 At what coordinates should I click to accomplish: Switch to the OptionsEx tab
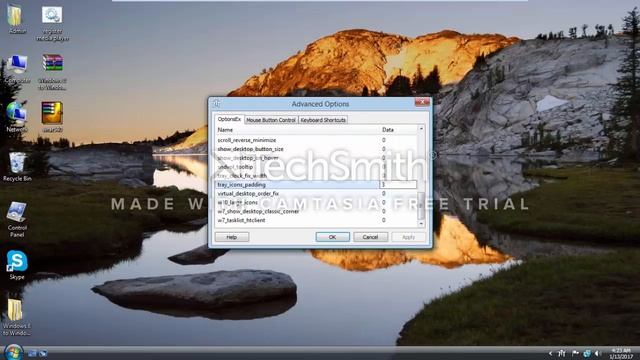pyautogui.click(x=229, y=119)
